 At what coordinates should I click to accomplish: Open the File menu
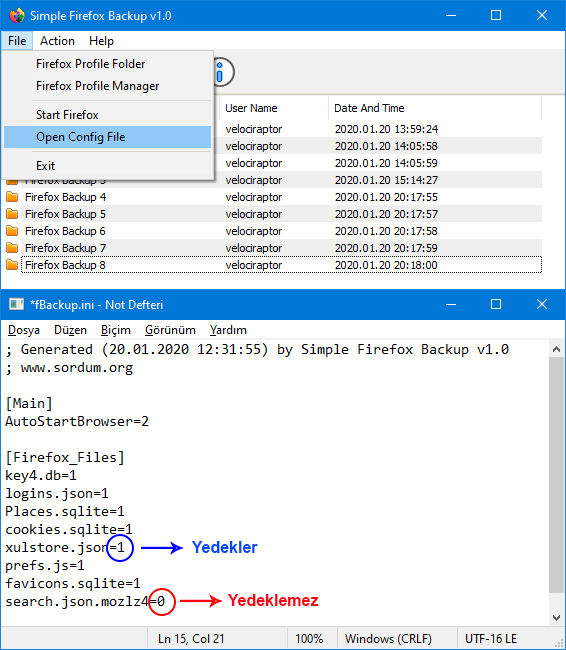pos(17,41)
